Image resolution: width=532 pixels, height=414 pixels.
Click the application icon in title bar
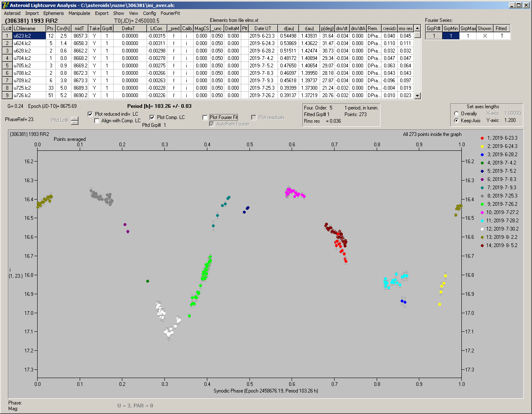click(5, 5)
